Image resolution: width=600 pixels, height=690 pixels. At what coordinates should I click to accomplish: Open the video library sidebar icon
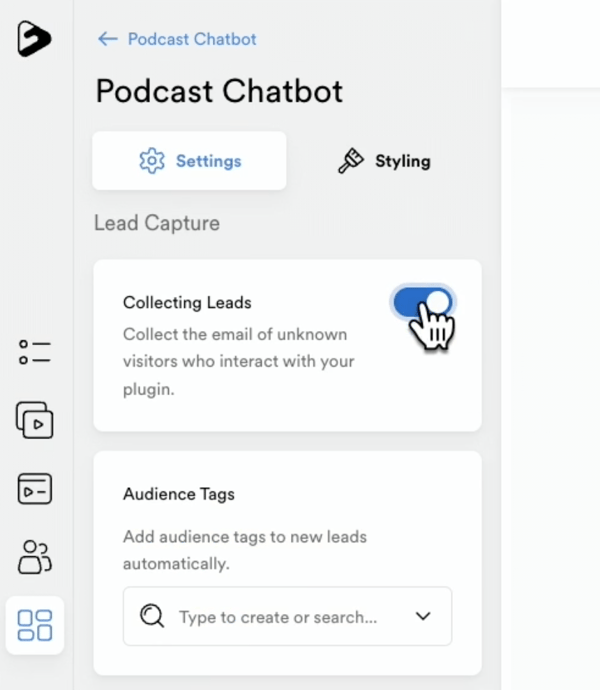pyautogui.click(x=34, y=420)
